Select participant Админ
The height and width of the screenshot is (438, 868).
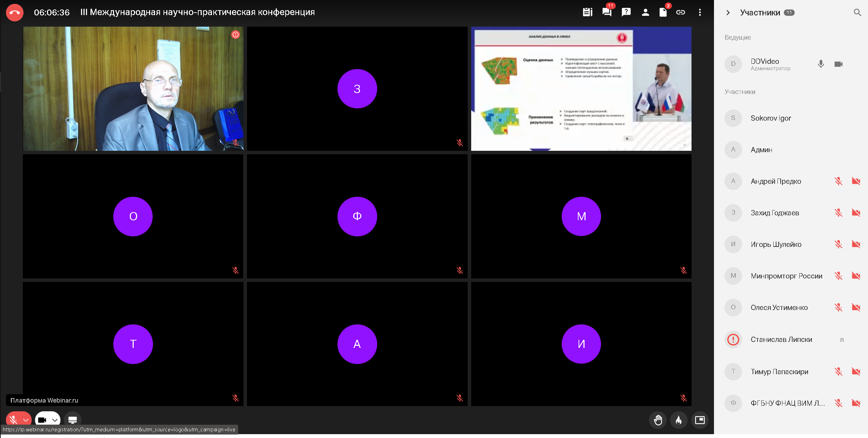[791, 150]
